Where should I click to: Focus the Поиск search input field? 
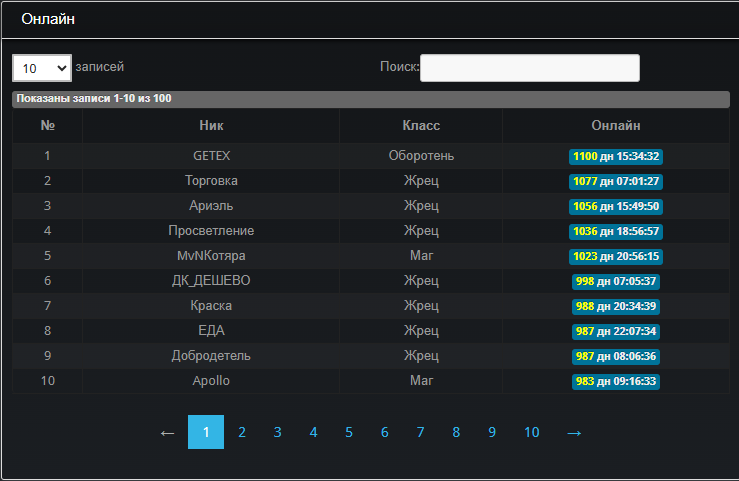pyautogui.click(x=530, y=68)
